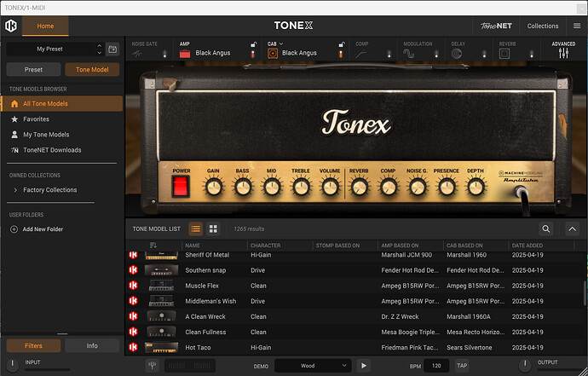
Task: Click the INPUT level knob
Action: (13, 364)
